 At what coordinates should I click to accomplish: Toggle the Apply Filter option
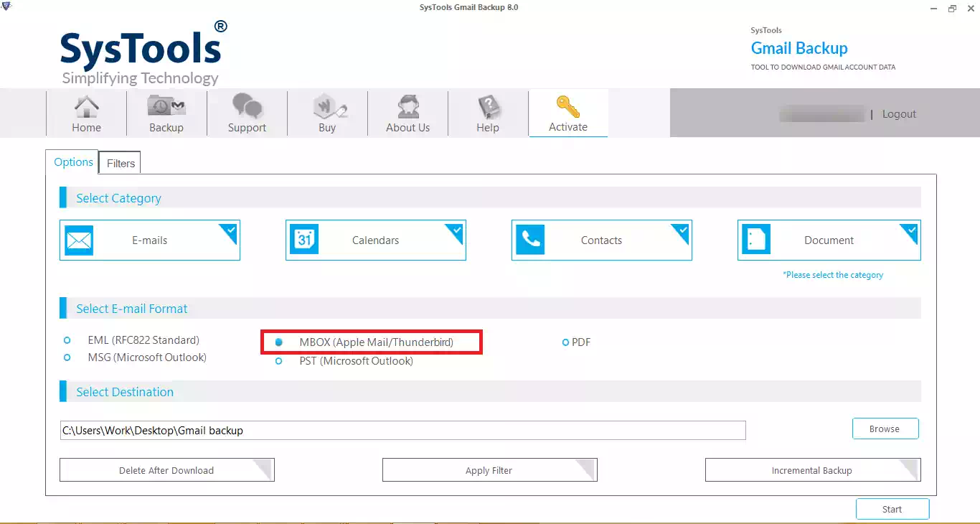pos(489,470)
